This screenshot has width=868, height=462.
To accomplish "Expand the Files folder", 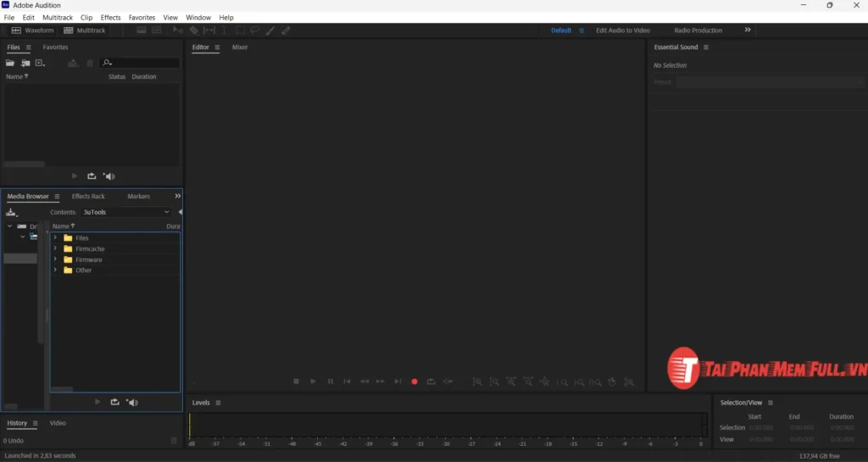I will 55,237.
